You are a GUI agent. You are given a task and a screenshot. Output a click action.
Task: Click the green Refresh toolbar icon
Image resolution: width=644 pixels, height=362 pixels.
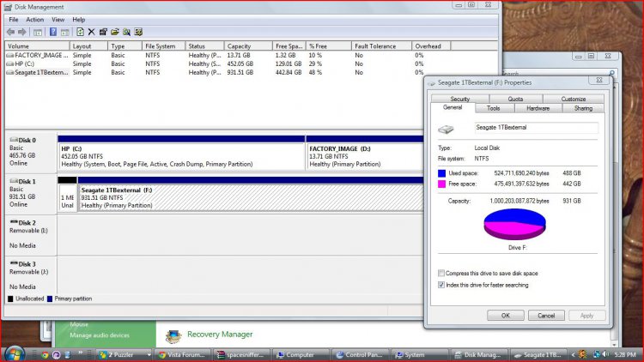(80, 32)
